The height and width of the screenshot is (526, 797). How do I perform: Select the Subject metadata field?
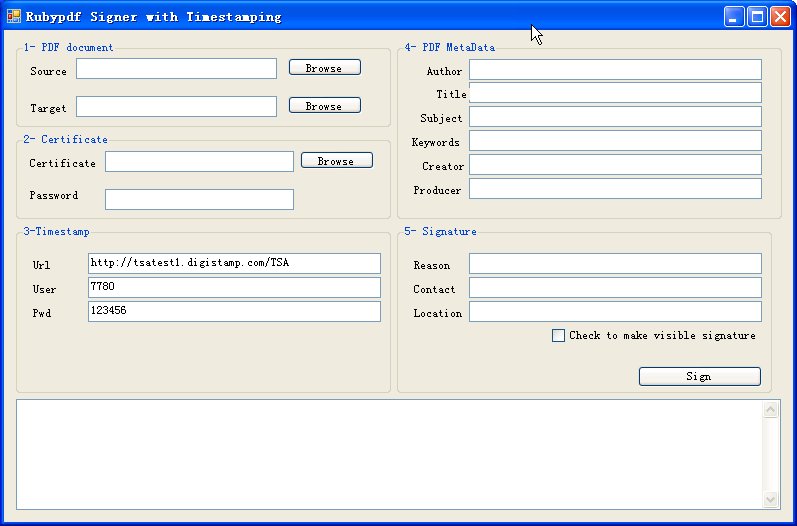pyautogui.click(x=615, y=117)
